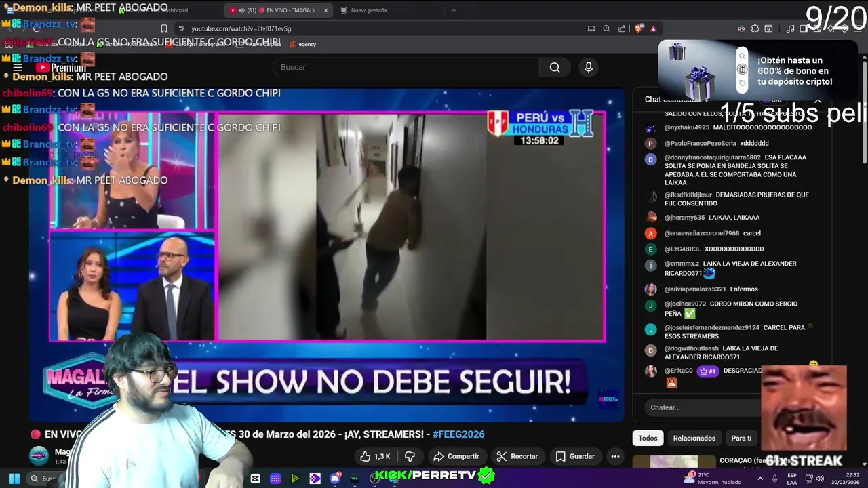
Task: Select the Todos filter chip
Action: (648, 439)
